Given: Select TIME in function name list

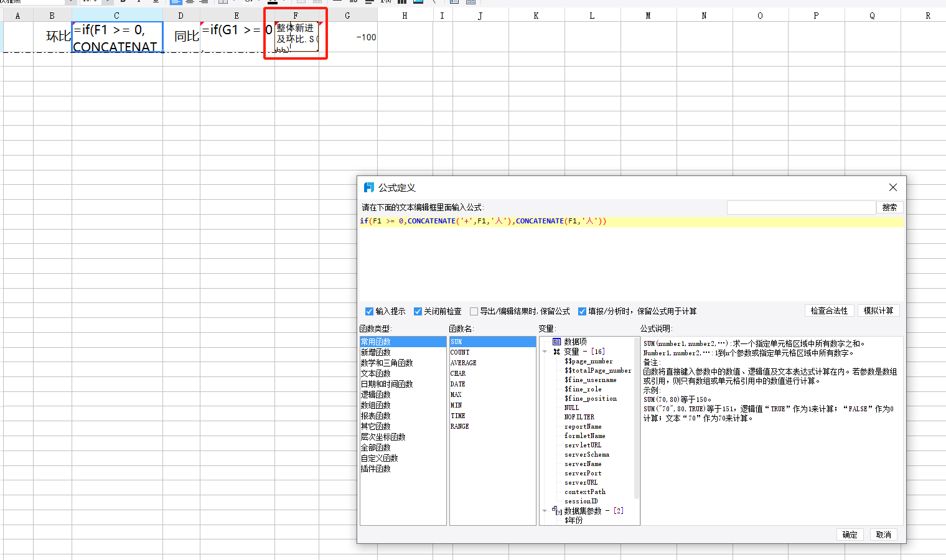Looking at the screenshot, I should [x=458, y=416].
